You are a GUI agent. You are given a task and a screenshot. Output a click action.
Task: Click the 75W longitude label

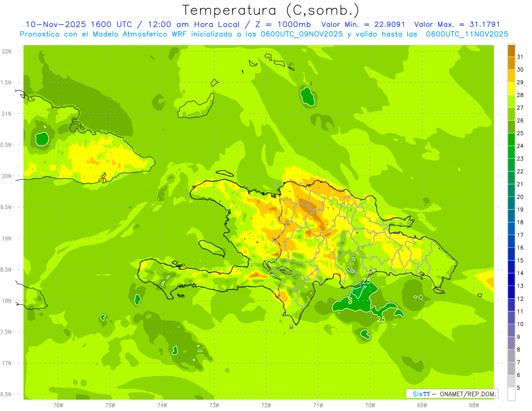click(x=110, y=406)
